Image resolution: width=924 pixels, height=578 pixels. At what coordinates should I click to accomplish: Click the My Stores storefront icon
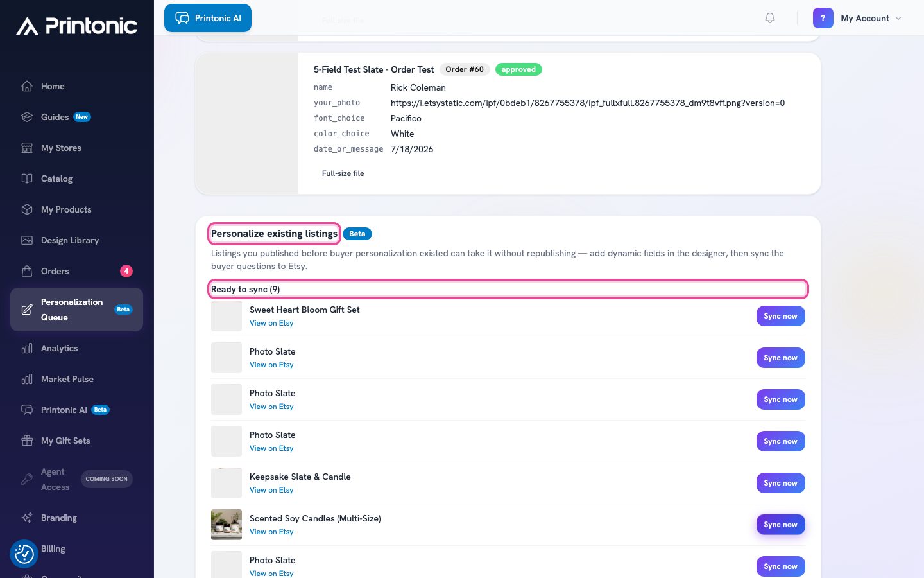pos(27,148)
